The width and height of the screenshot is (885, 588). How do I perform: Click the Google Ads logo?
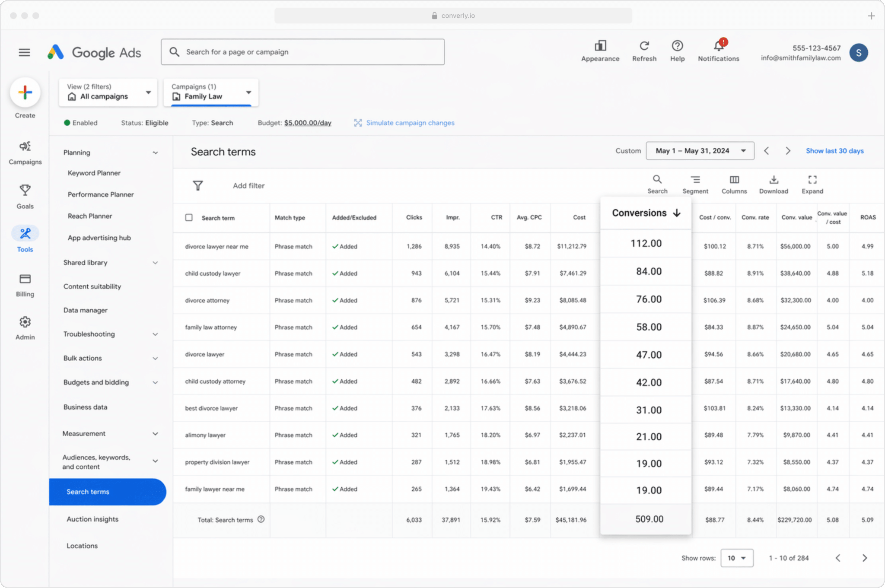(x=94, y=53)
